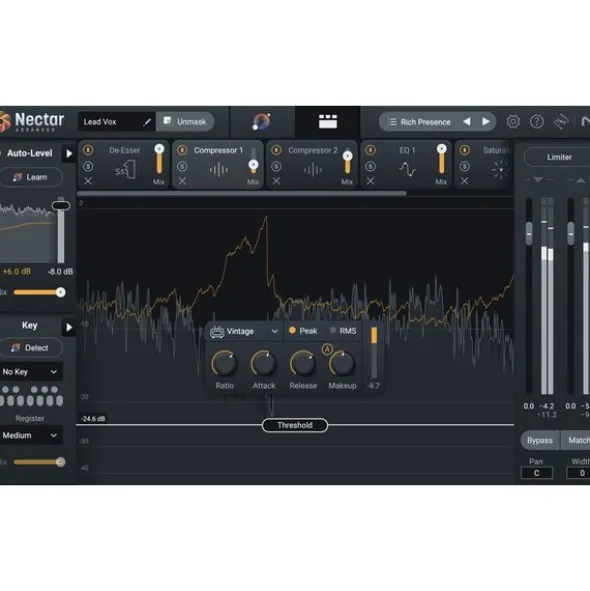Viewport: 590px width, 591px height.
Task: Click the Nectar logo
Action: point(33,121)
